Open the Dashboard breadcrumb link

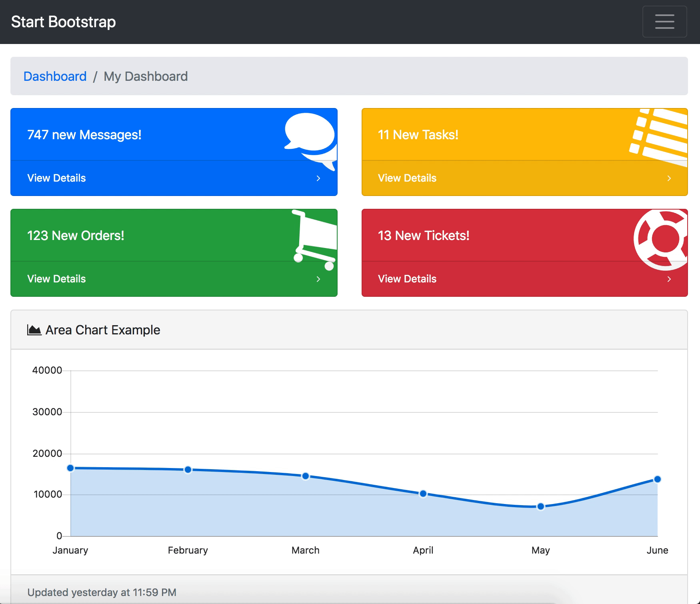point(56,76)
